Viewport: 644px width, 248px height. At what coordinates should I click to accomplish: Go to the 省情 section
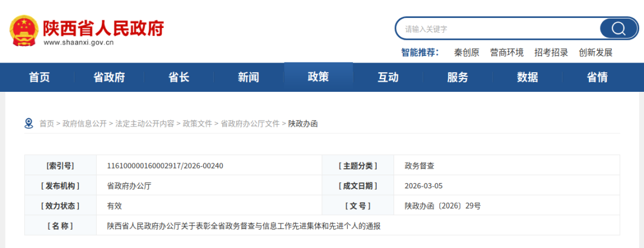(597, 77)
